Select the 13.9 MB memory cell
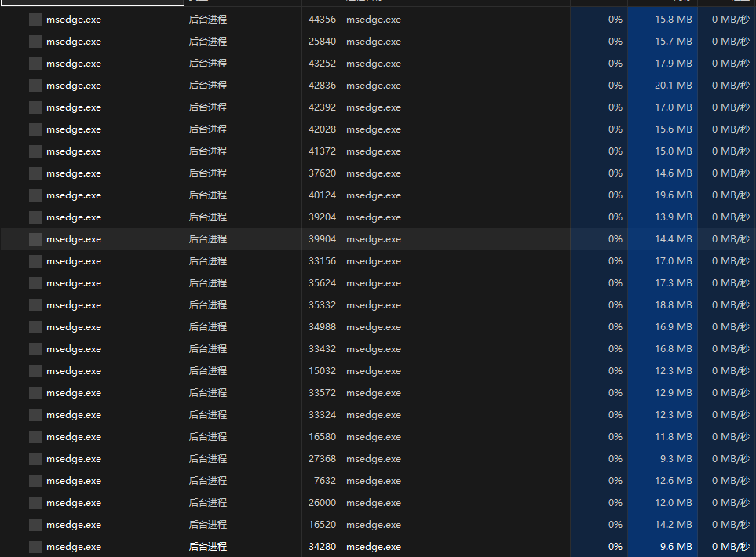The image size is (756, 557). pyautogui.click(x=673, y=217)
